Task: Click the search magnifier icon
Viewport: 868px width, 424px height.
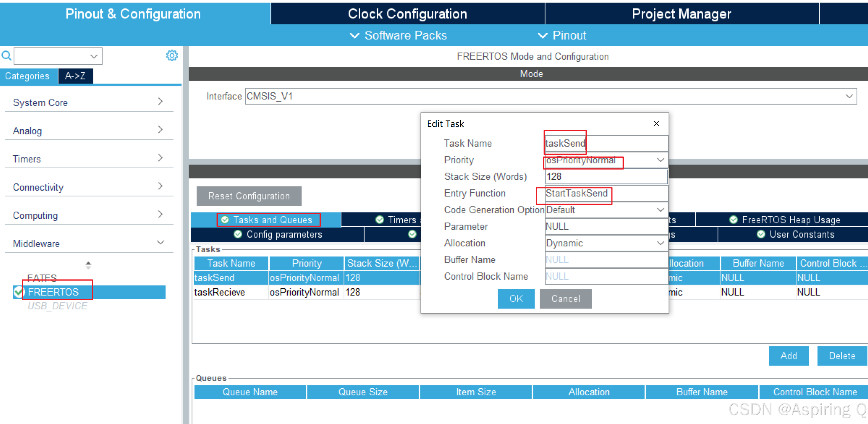Action: point(7,55)
